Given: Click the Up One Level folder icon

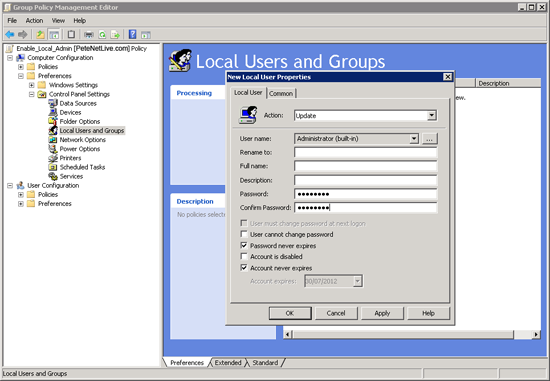Looking at the screenshot, I should pos(40,34).
